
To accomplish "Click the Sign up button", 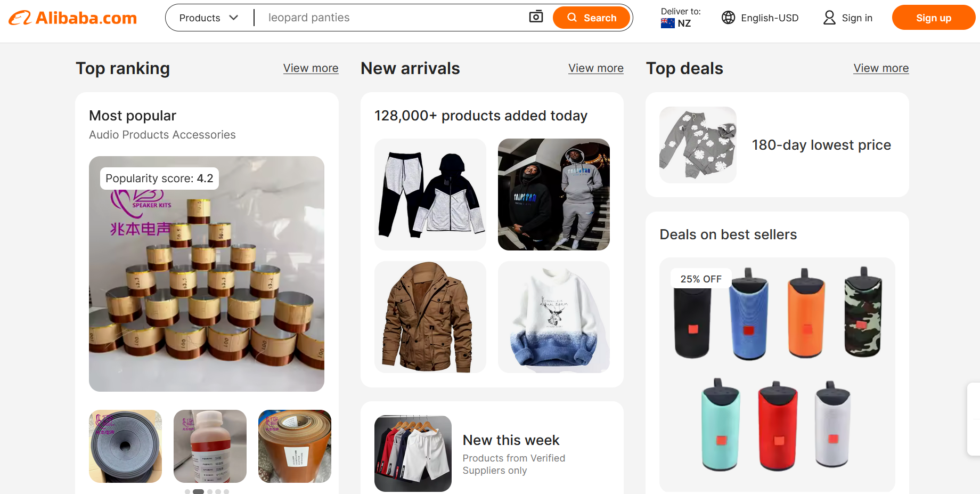I will click(x=933, y=18).
